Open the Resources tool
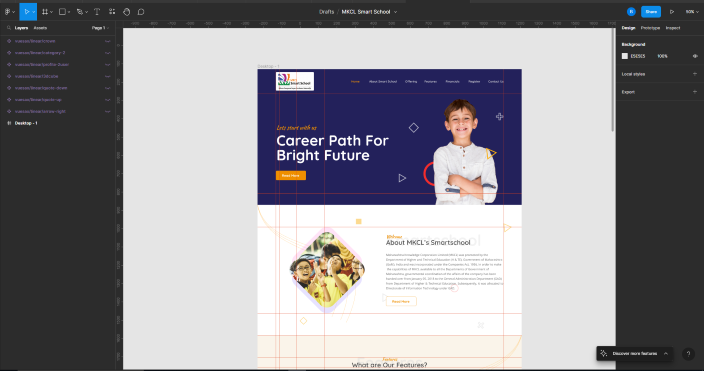 (112, 12)
